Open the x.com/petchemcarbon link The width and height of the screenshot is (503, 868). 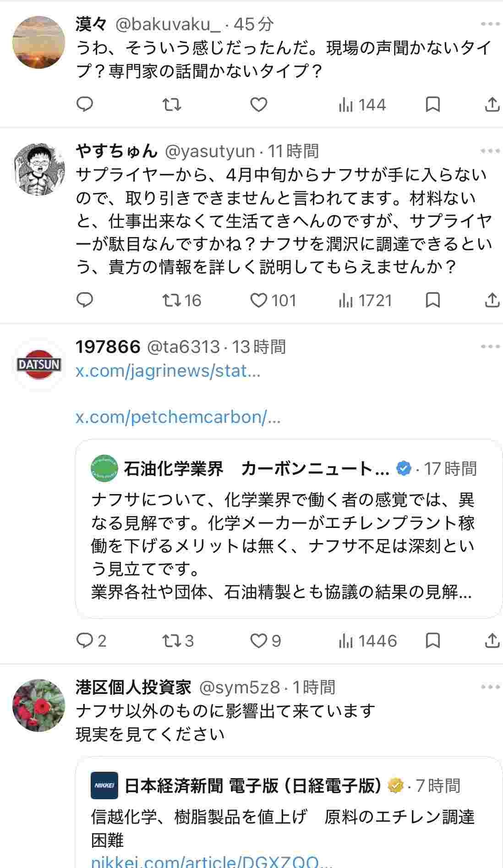point(178,417)
